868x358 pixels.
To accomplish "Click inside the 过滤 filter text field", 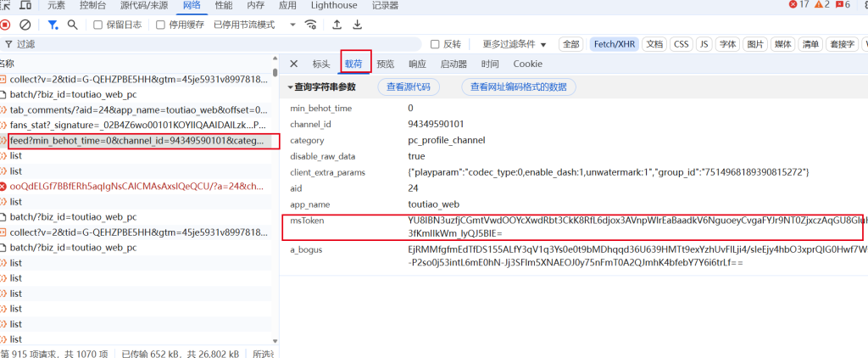I will tap(212, 44).
